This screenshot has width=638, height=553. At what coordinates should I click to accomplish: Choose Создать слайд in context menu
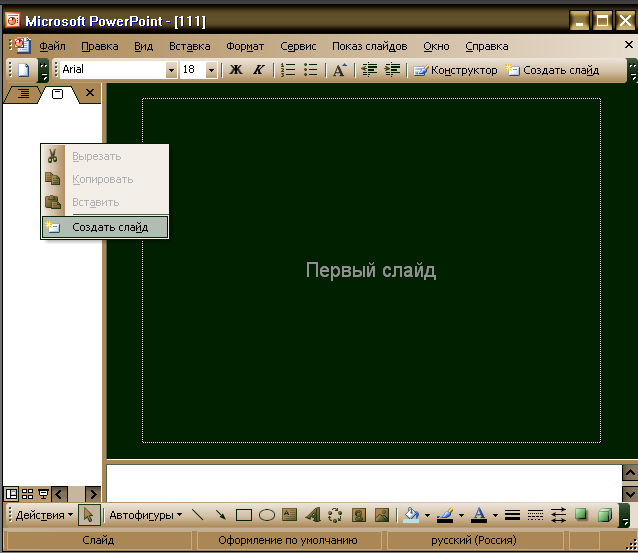tap(105, 227)
